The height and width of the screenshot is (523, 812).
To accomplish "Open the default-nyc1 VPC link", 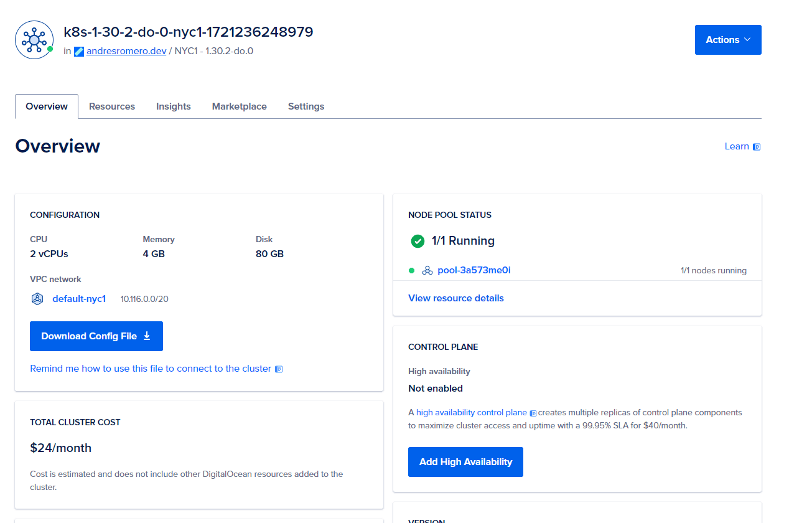I will pos(79,299).
